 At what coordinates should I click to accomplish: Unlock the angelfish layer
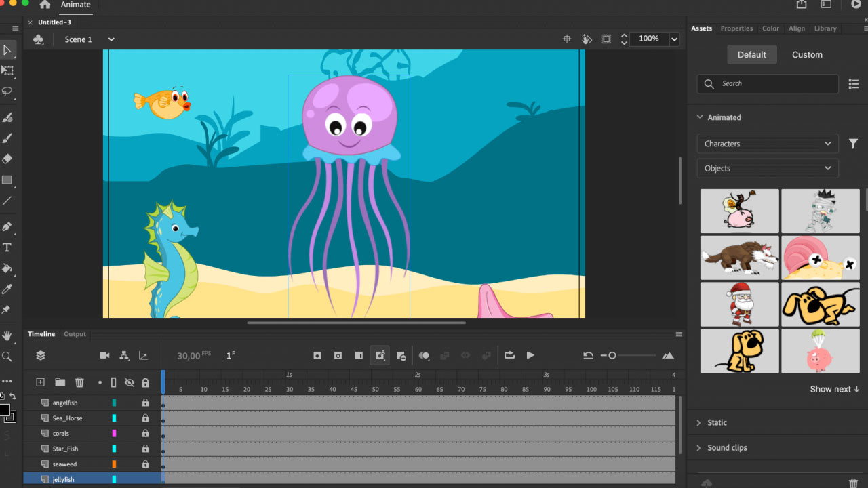144,402
